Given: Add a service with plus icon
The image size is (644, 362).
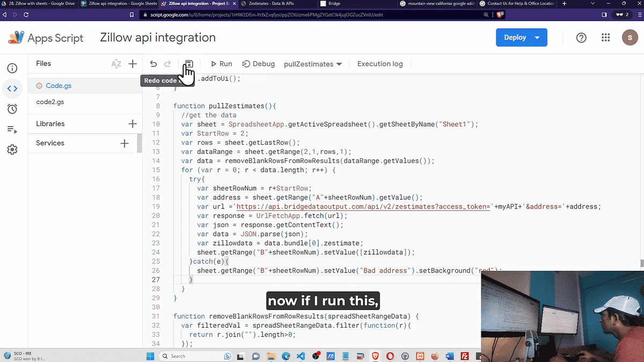Looking at the screenshot, I should 125,143.
